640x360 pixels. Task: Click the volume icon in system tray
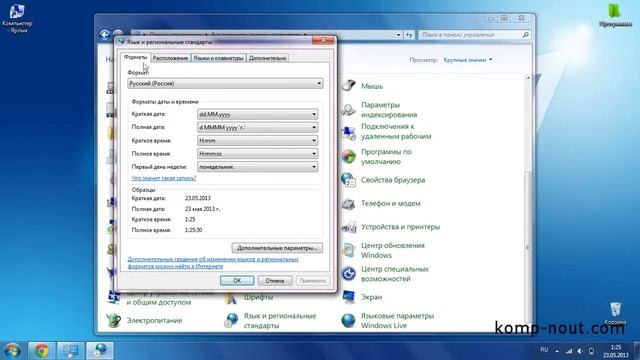coord(580,351)
